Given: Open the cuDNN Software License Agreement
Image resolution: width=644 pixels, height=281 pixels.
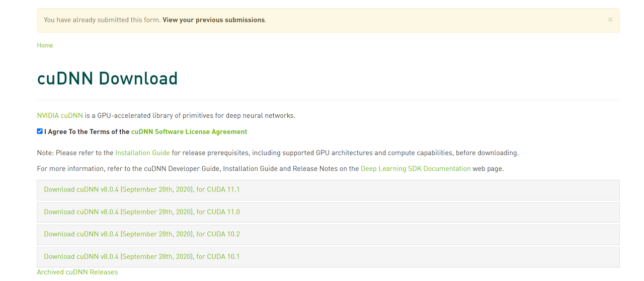Looking at the screenshot, I should click(189, 132).
